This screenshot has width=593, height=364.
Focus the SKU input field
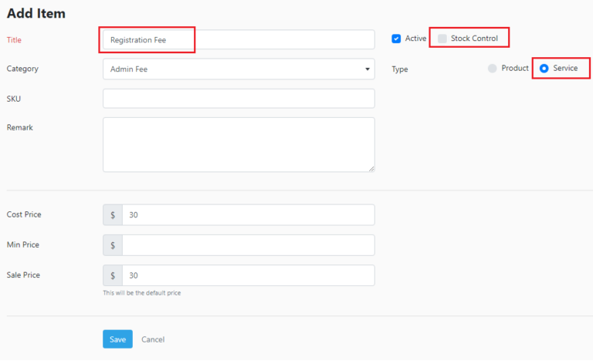(x=239, y=99)
